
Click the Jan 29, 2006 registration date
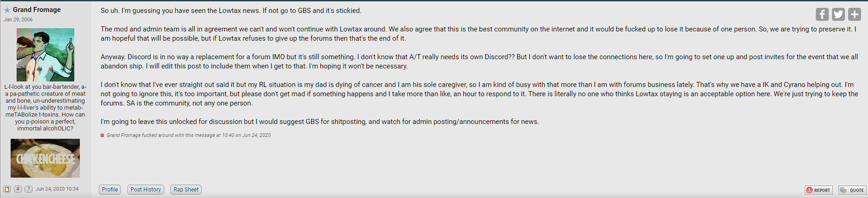point(18,19)
